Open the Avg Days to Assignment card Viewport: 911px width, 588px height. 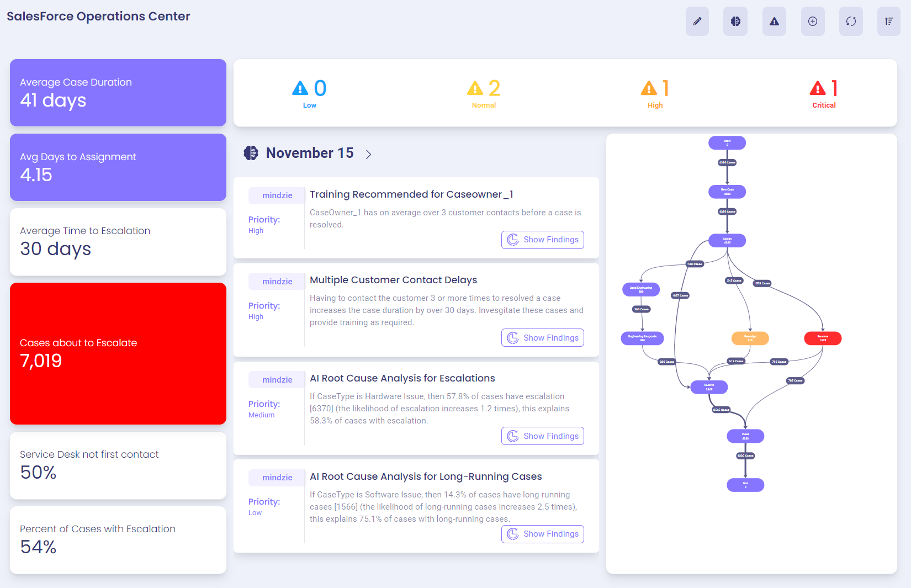click(118, 167)
